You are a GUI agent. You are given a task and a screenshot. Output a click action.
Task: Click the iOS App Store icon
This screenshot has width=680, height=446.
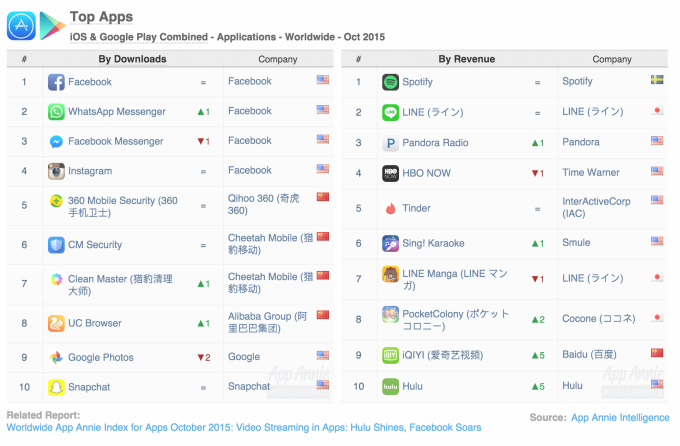[x=21, y=26]
